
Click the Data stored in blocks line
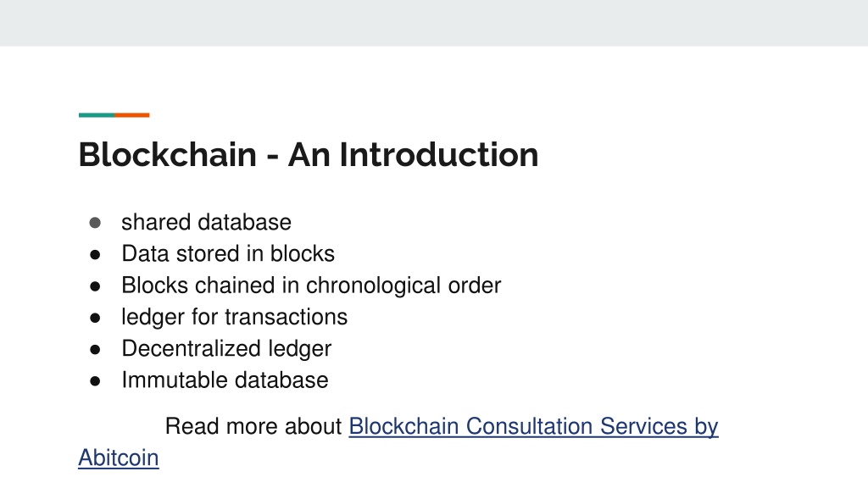click(x=228, y=254)
